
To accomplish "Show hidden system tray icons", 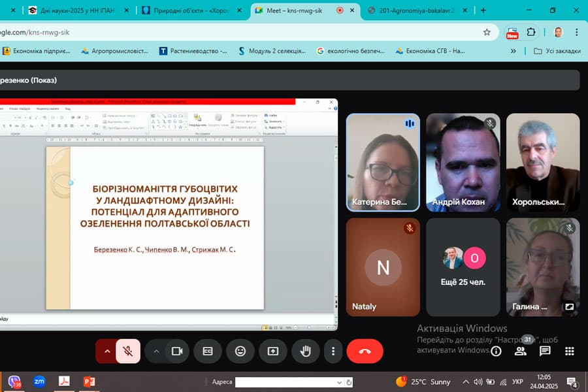I will point(465,382).
